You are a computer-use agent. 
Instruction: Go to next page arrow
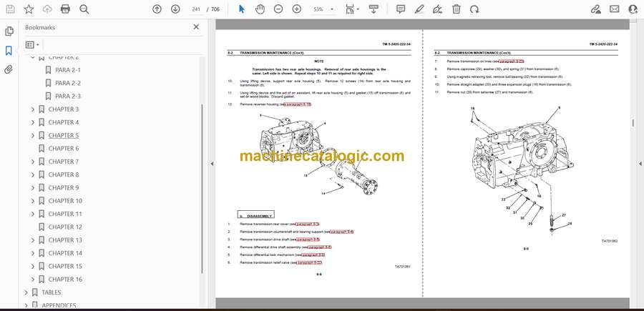click(x=175, y=9)
